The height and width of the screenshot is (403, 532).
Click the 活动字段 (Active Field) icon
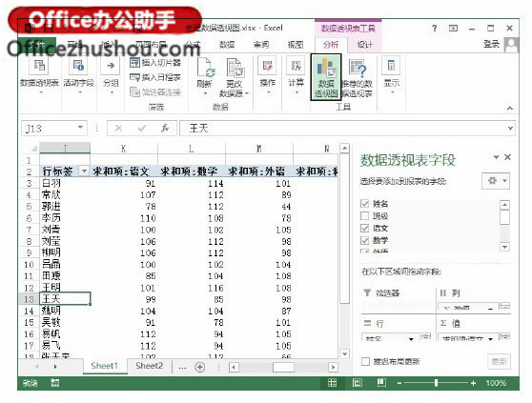(x=78, y=66)
